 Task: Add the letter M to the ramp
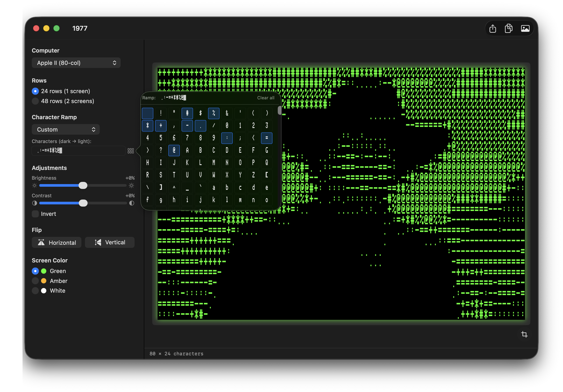(x=214, y=163)
